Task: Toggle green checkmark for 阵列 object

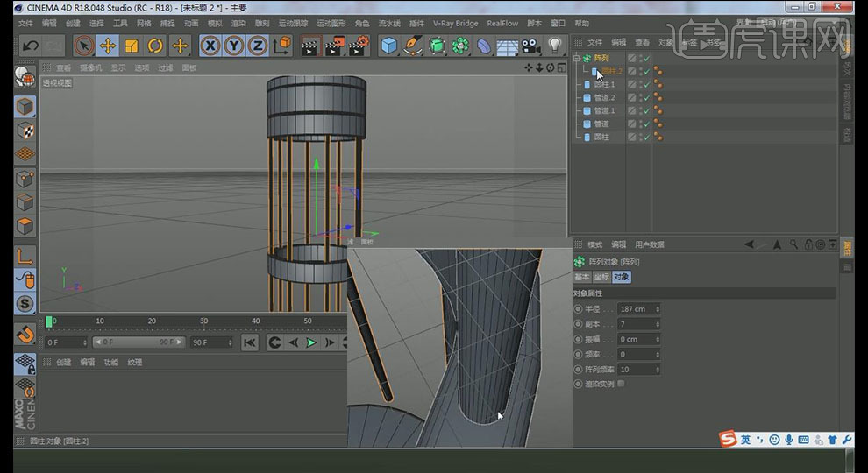Action: pyautogui.click(x=646, y=58)
